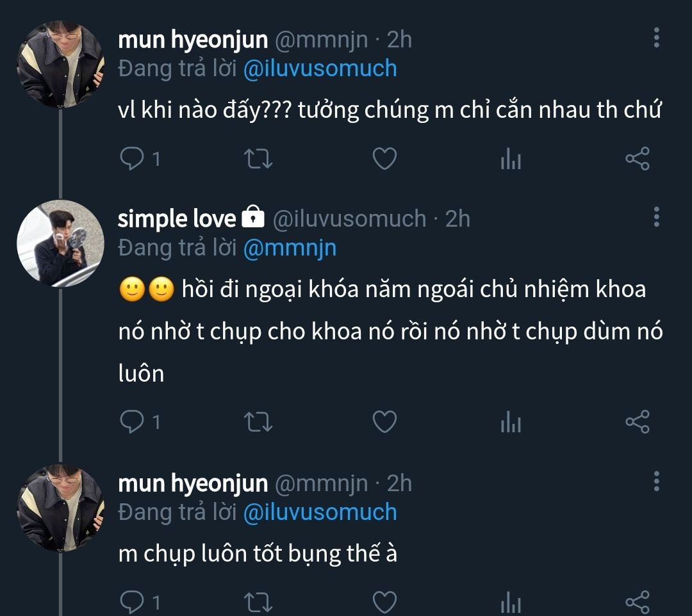Viewport: 692px width, 616px height.
Task: Like the 'm chụp luôn tốt bụng' tweet
Action: pos(384,602)
